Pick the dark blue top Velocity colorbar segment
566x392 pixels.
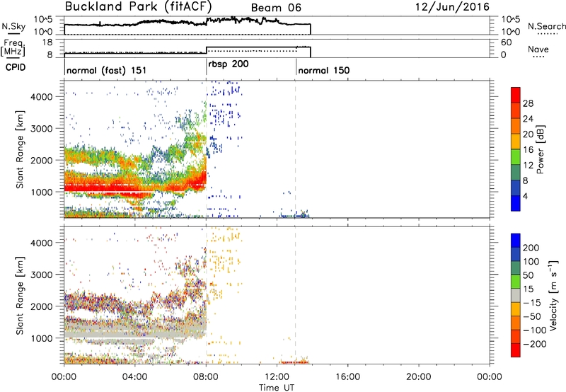coord(516,241)
